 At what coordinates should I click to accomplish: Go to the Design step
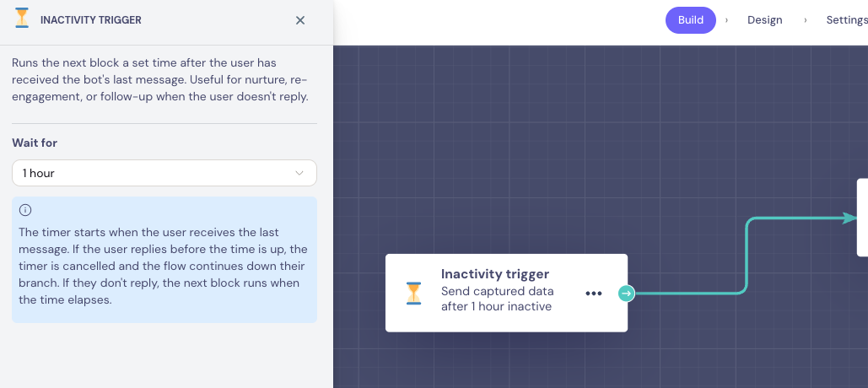[764, 20]
